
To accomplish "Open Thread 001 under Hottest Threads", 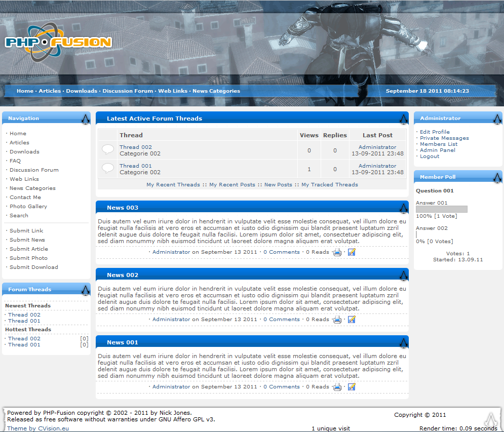I will pyautogui.click(x=24, y=344).
